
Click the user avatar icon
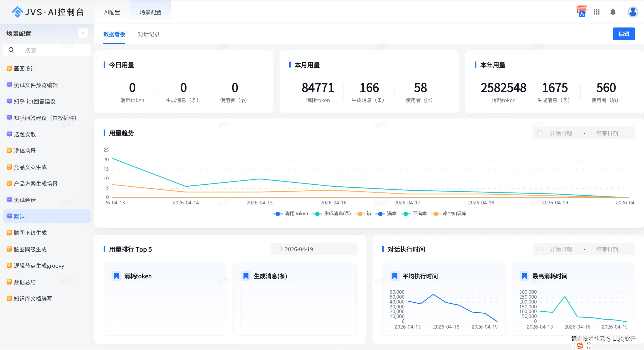click(x=633, y=12)
